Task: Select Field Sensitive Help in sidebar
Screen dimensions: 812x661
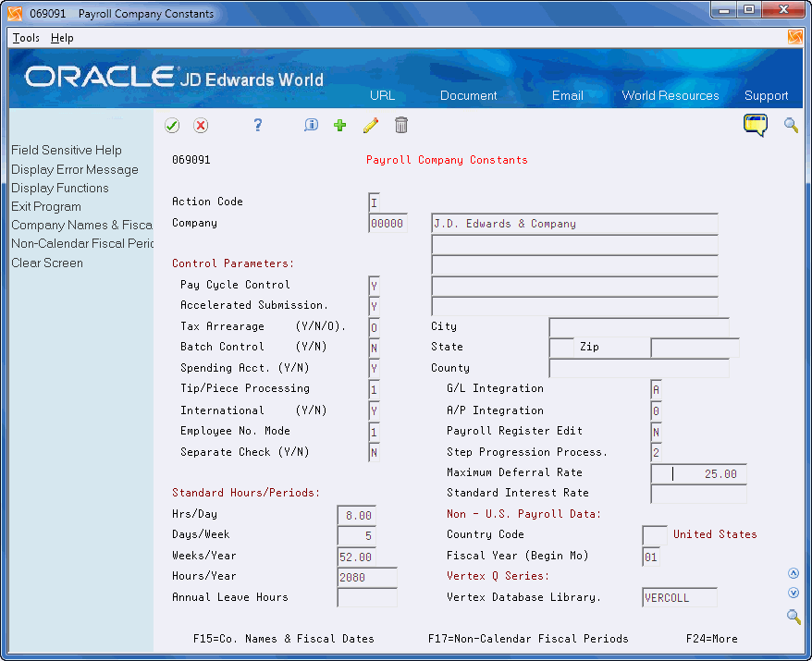Action: click(67, 150)
